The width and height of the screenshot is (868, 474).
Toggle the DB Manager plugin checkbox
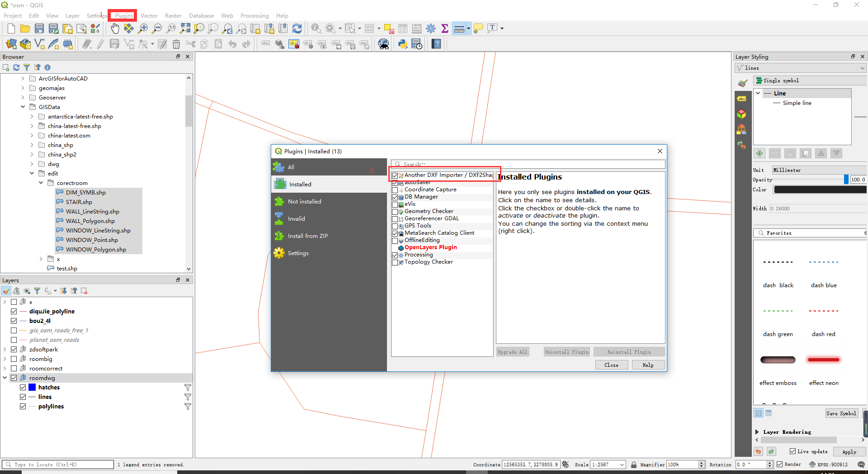[395, 197]
